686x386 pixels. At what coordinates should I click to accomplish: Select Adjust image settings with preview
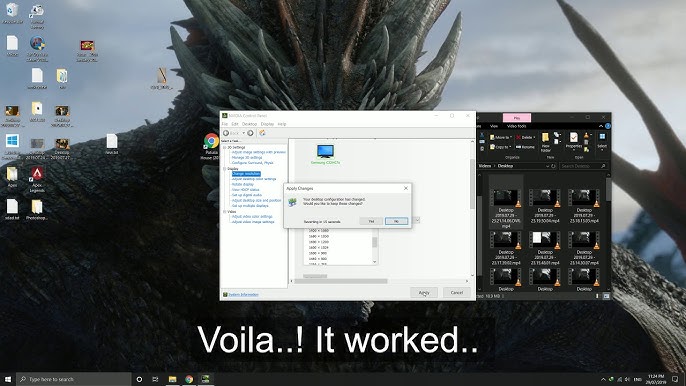pos(258,152)
